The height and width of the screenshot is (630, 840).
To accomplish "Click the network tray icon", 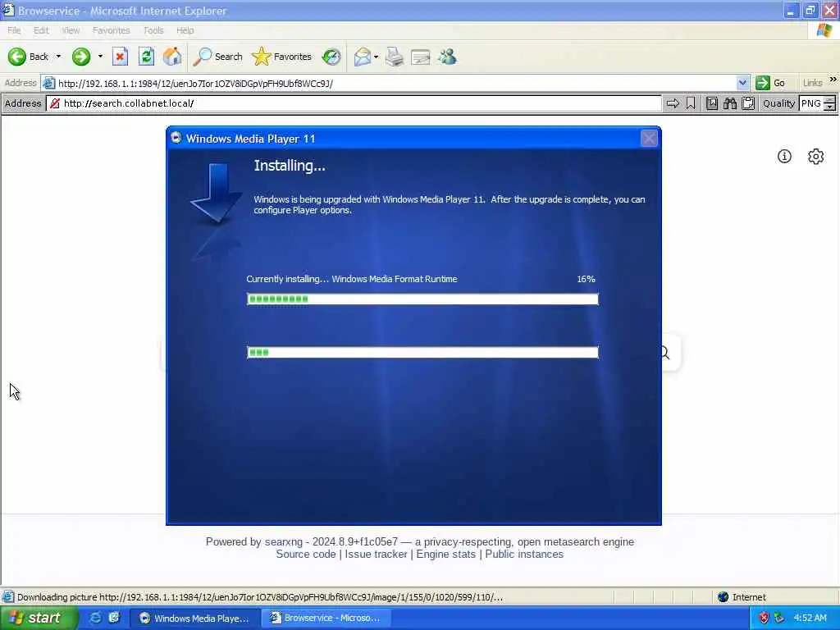I will pyautogui.click(x=779, y=619).
